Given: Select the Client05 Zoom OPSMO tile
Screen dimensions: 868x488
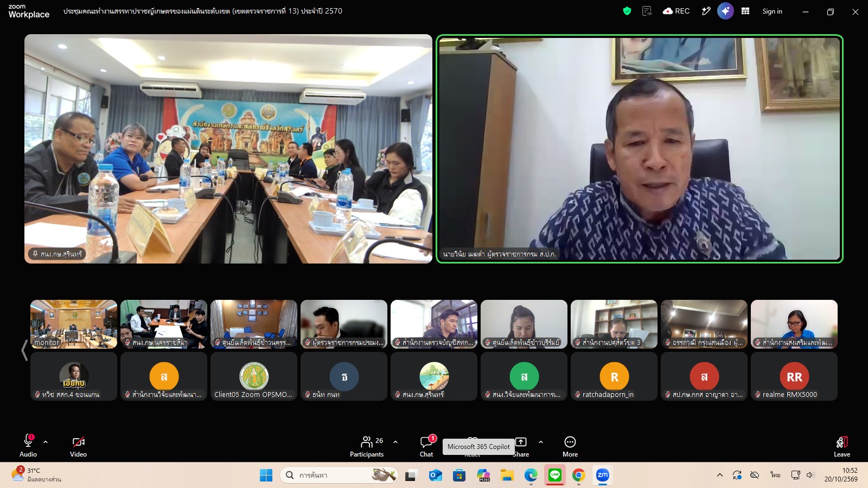Looking at the screenshot, I should tap(254, 376).
